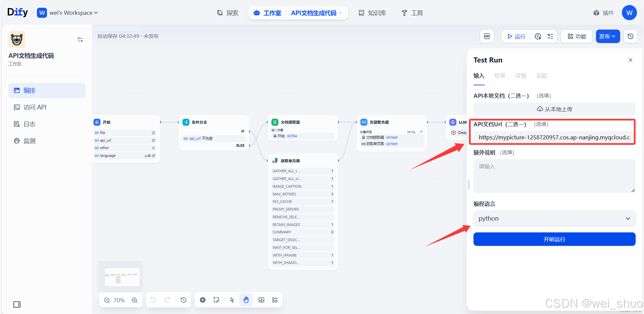Viewport: 644px width, 314px height.
Task: Click the app robot avatar icon
Action: pyautogui.click(x=17, y=40)
